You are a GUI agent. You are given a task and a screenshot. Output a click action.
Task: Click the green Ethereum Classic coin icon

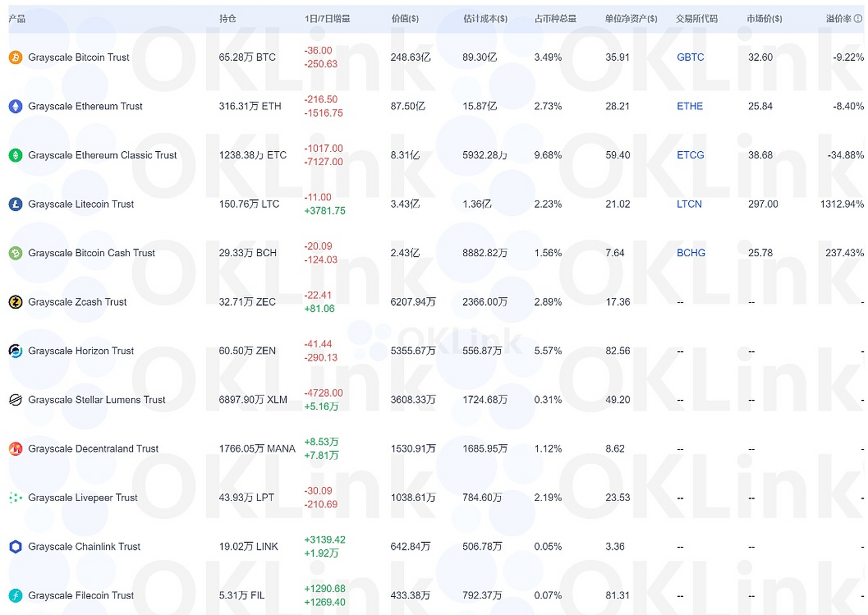[x=15, y=155]
